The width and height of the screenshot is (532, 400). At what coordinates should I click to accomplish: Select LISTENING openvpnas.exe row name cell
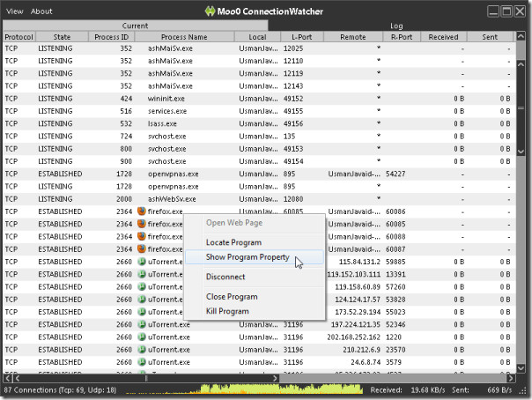point(173,187)
